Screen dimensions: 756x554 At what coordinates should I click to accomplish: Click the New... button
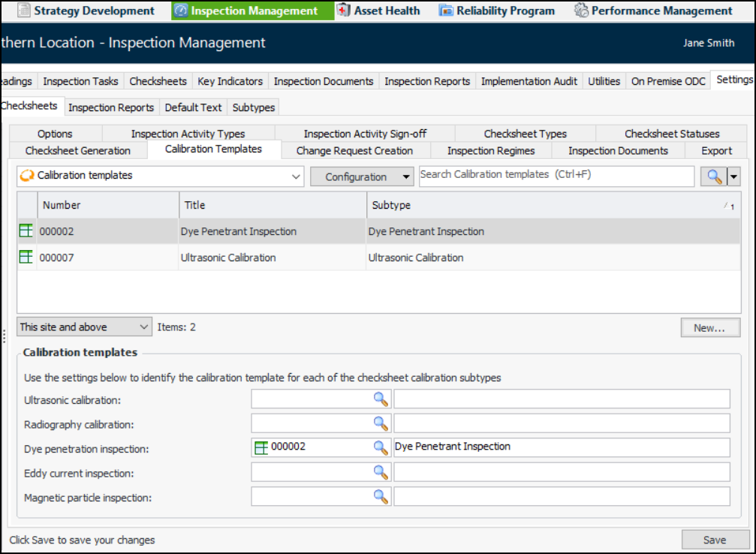point(709,328)
